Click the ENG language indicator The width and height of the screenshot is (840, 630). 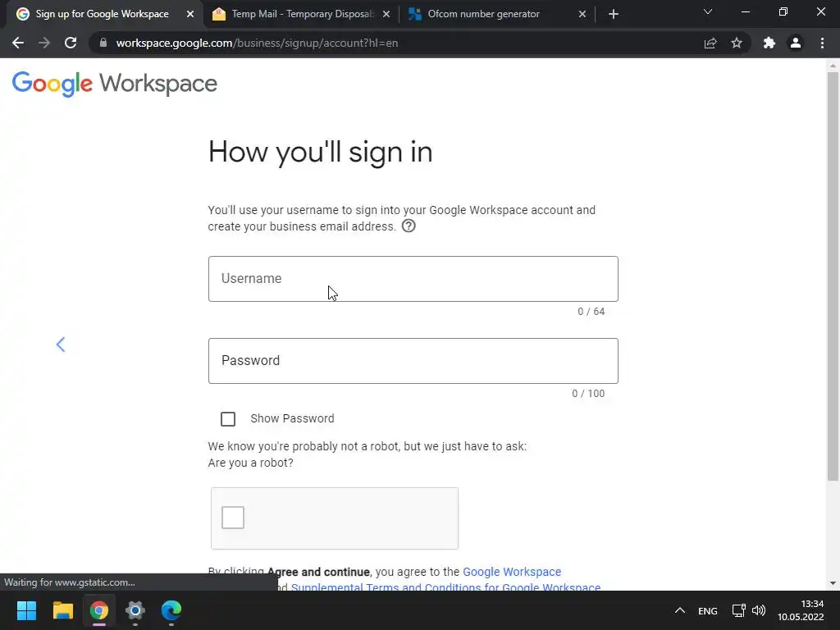point(708,610)
